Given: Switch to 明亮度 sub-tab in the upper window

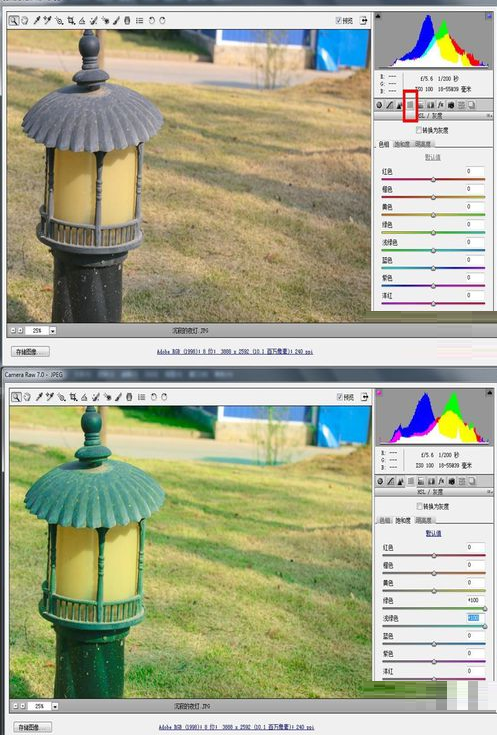Looking at the screenshot, I should pos(423,144).
